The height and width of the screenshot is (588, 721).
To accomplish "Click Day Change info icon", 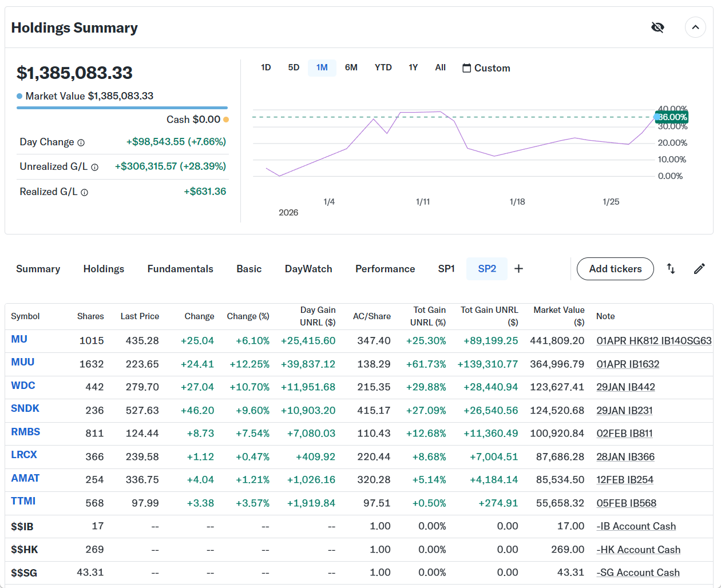I will [81, 142].
